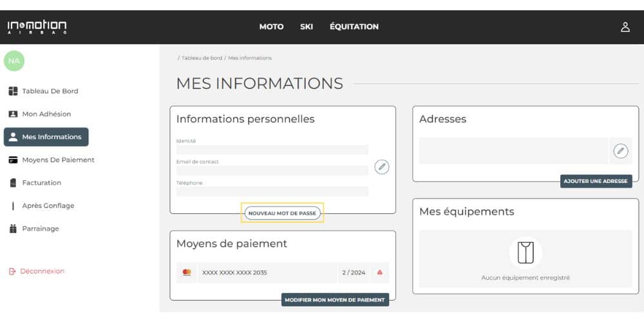Viewport: 644px width, 322px height.
Task: Click the 'Mes équipements' heading
Action: click(466, 212)
